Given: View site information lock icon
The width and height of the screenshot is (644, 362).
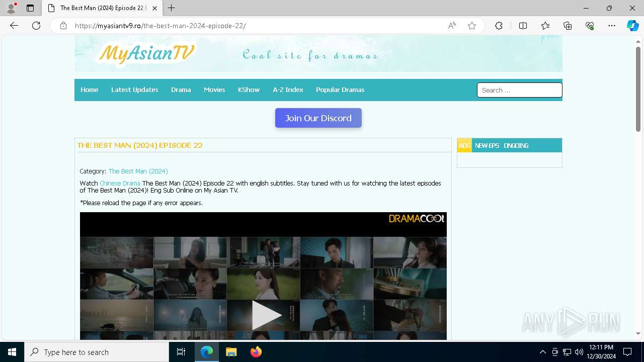Looking at the screenshot, I should (x=63, y=26).
